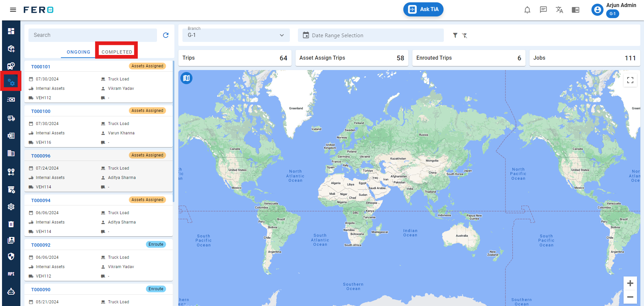The height and width of the screenshot is (306, 644).
Task: Open the settings gear icon in sidebar
Action: [x=11, y=207]
